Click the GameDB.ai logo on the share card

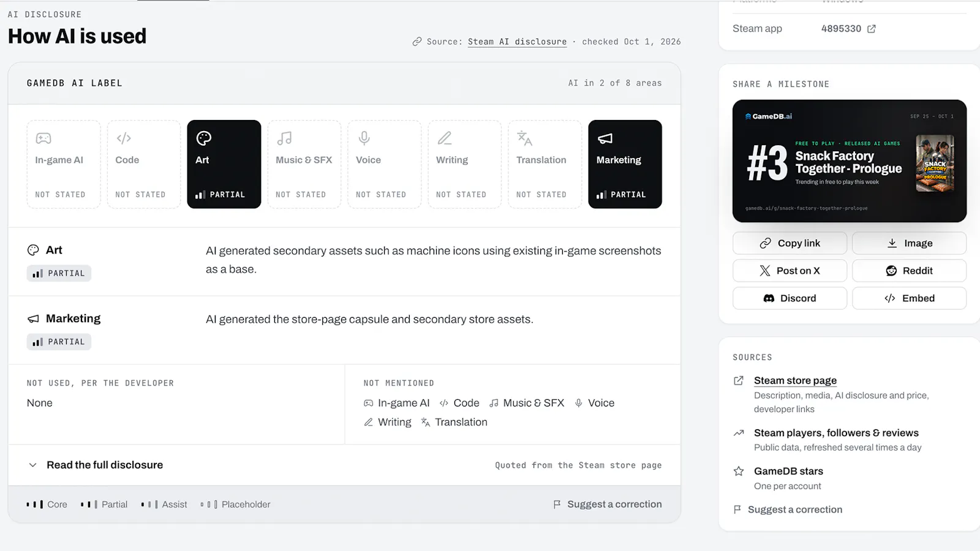pos(769,116)
